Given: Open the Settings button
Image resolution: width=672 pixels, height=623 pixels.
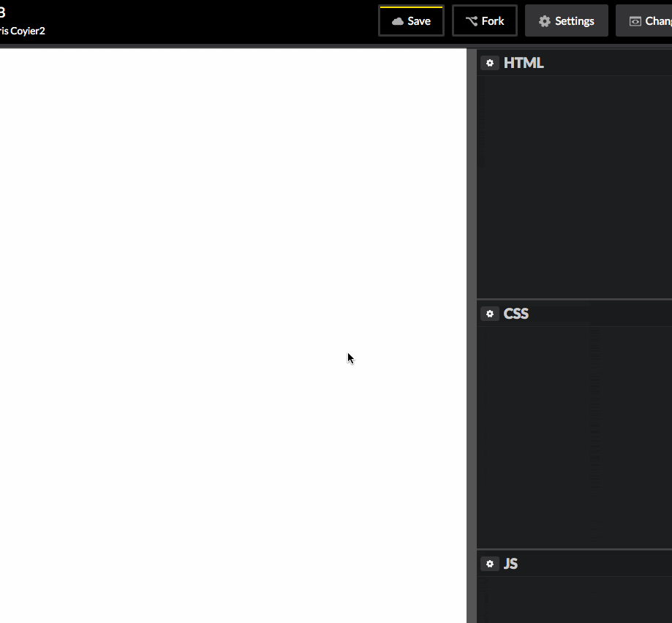Looking at the screenshot, I should click(566, 20).
